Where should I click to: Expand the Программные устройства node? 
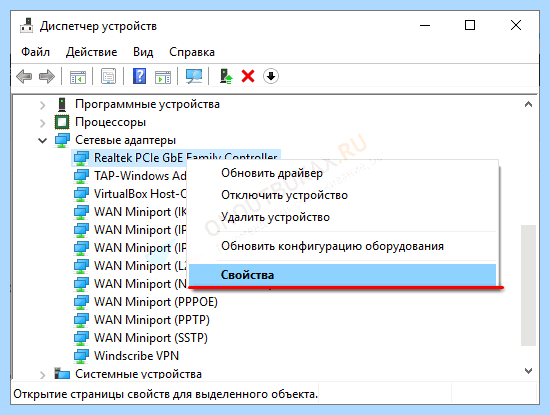coord(42,105)
